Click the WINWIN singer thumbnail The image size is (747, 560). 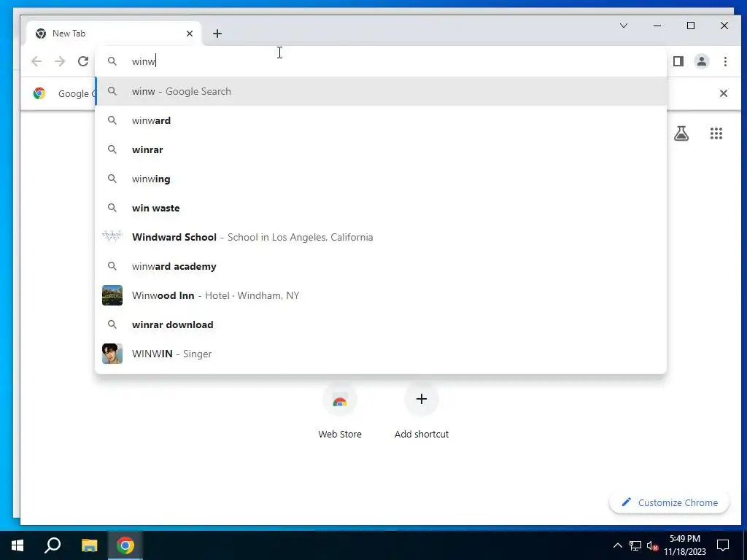112,354
